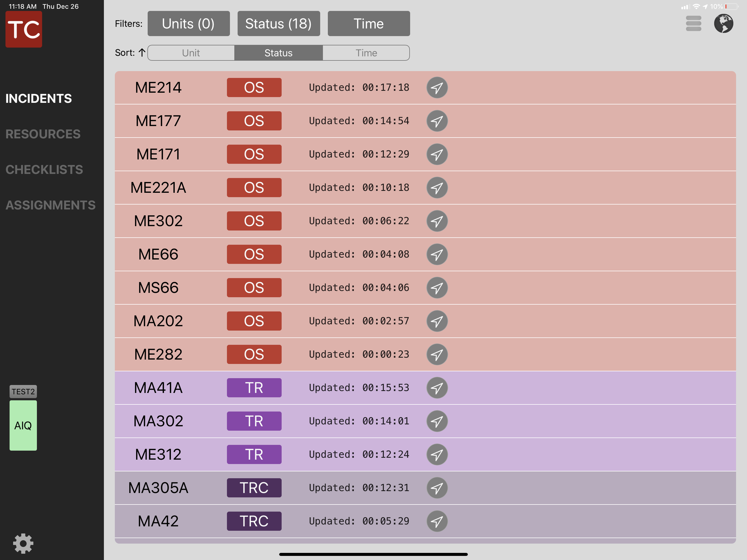Image resolution: width=747 pixels, height=560 pixels.
Task: Open the Assignments section
Action: 50,205
